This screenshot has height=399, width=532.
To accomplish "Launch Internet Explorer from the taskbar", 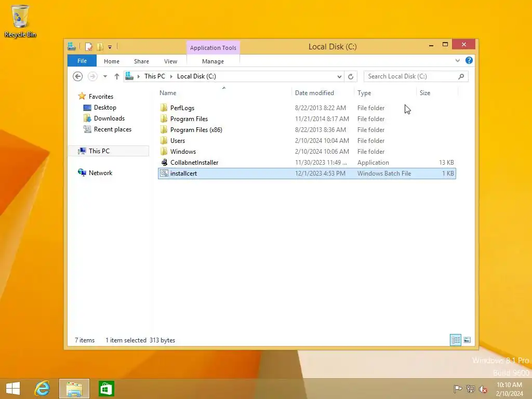I will (42, 389).
